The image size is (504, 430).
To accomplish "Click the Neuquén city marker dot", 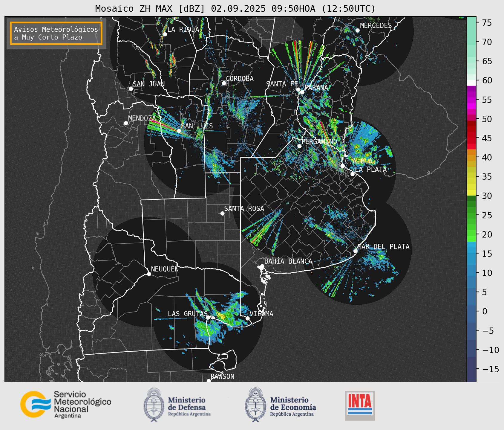I will [149, 274].
